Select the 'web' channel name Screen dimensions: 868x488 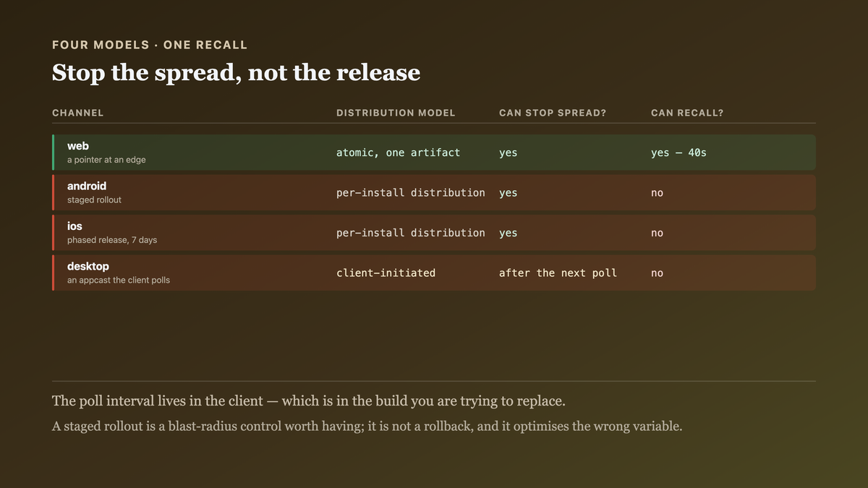click(x=78, y=146)
